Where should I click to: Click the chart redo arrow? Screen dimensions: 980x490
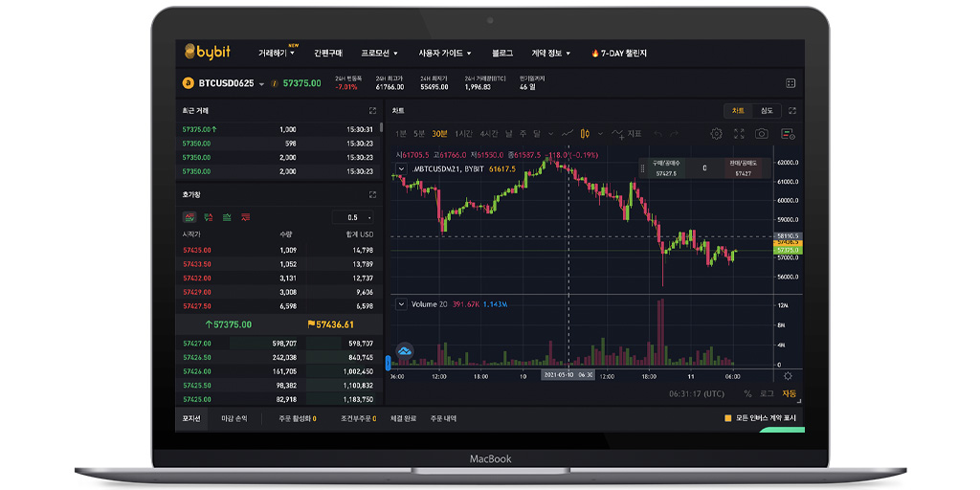674,134
